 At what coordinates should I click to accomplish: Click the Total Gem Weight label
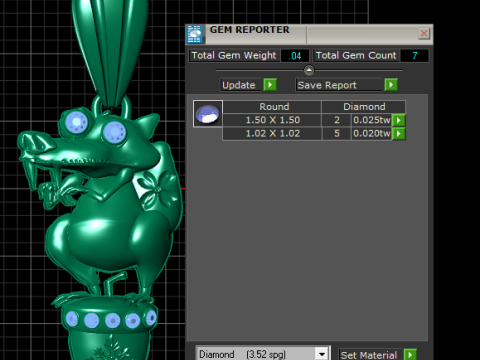(x=234, y=56)
